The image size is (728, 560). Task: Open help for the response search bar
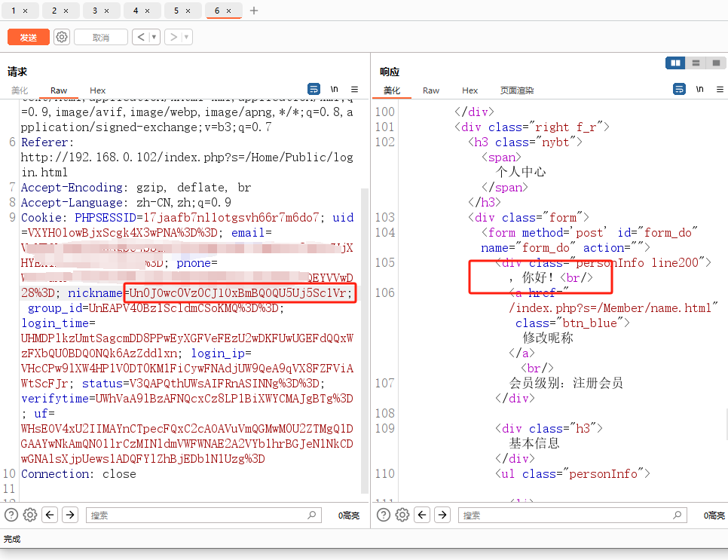point(384,515)
